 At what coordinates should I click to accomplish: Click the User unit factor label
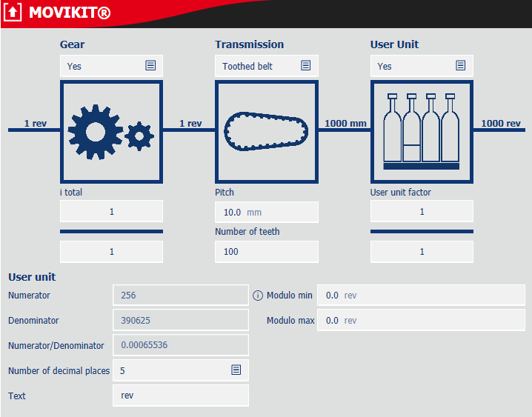coord(400,193)
